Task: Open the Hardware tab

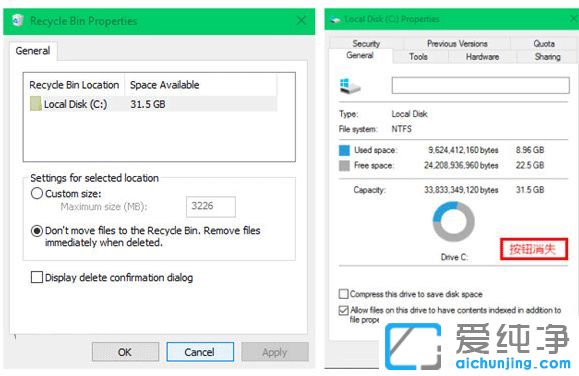Action: (482, 57)
